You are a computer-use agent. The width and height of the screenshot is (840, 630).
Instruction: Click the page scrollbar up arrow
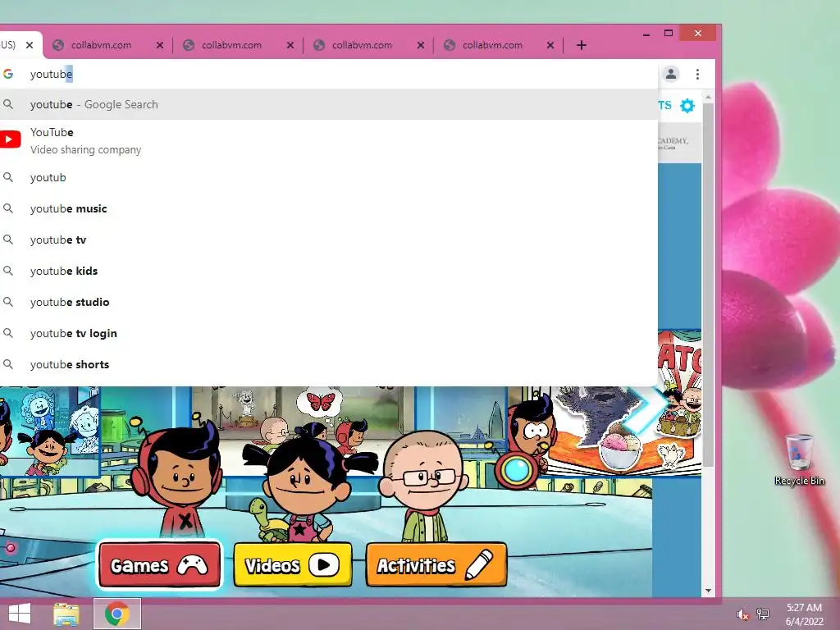[x=708, y=98]
